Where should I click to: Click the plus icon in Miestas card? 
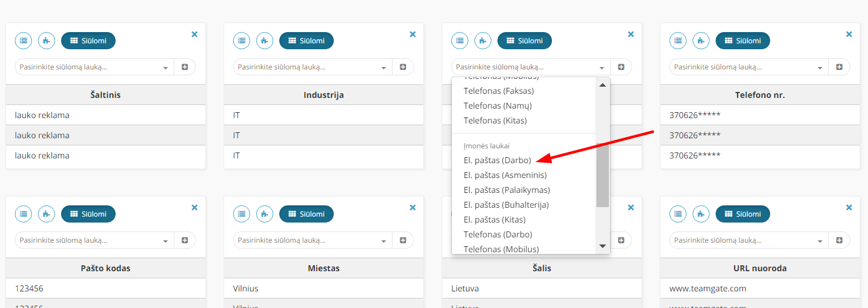403,240
